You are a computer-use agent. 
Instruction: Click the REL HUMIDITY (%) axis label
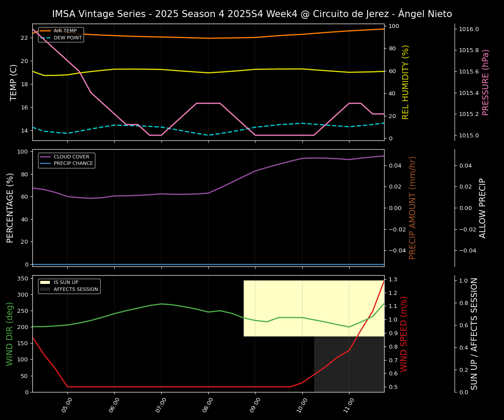pyautogui.click(x=406, y=82)
